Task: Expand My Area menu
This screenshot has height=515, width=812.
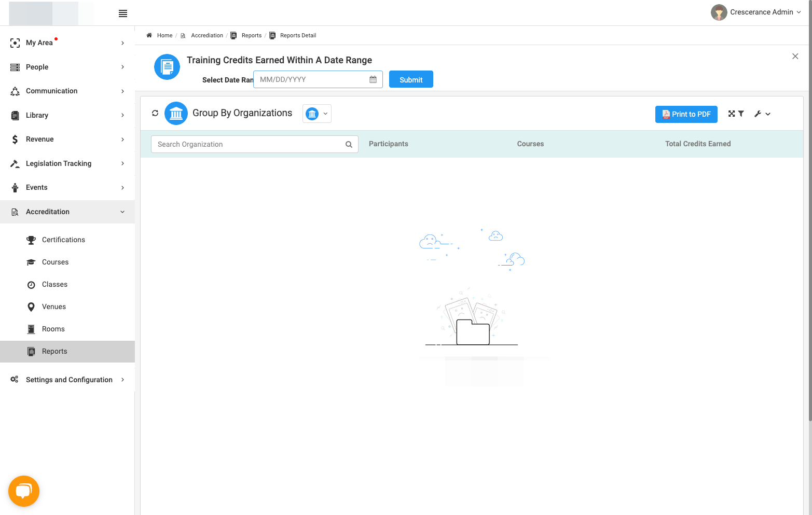Action: (67, 43)
